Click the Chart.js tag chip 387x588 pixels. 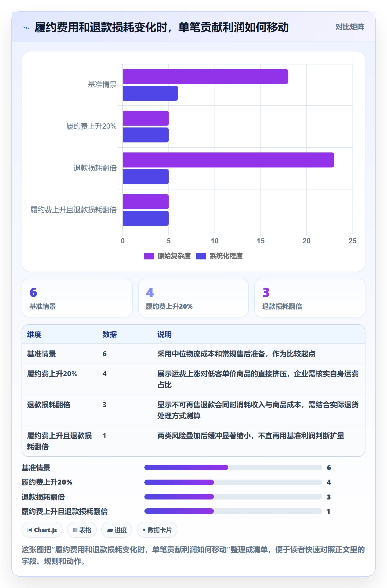click(x=42, y=530)
